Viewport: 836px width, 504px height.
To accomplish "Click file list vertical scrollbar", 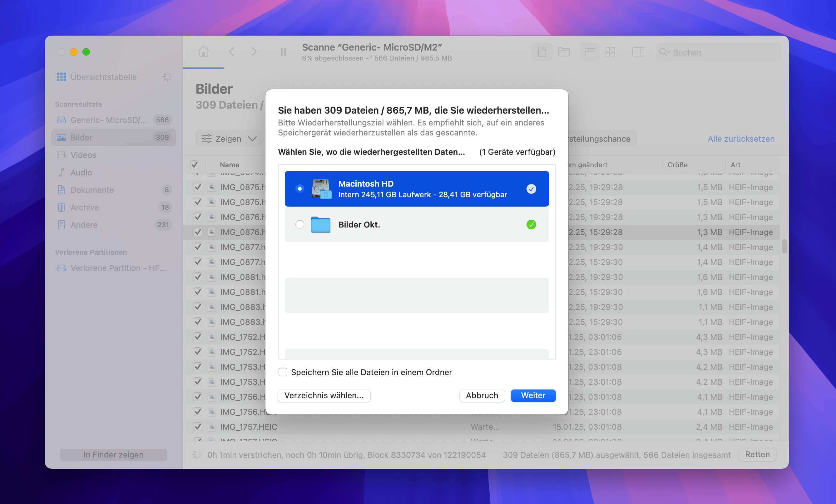I will tap(784, 247).
